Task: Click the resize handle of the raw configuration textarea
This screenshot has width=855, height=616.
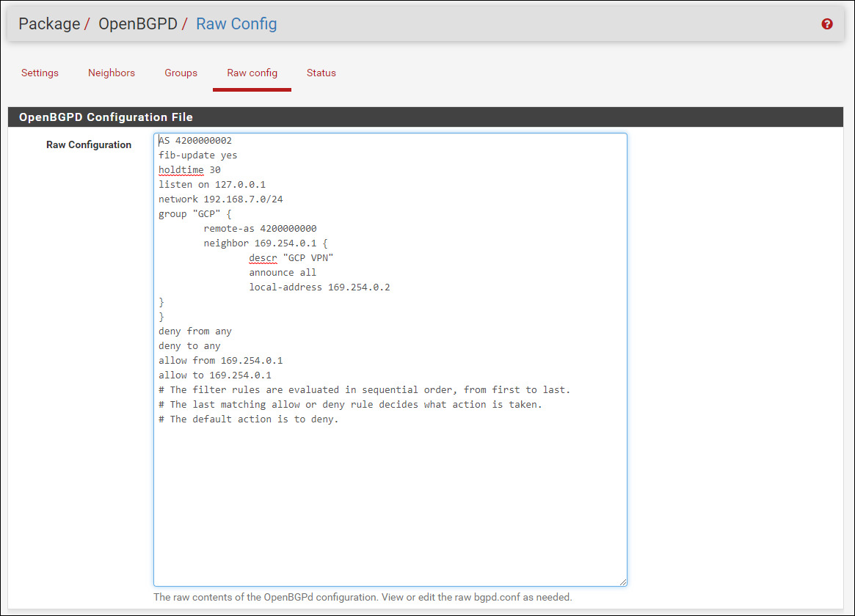Action: [x=622, y=582]
